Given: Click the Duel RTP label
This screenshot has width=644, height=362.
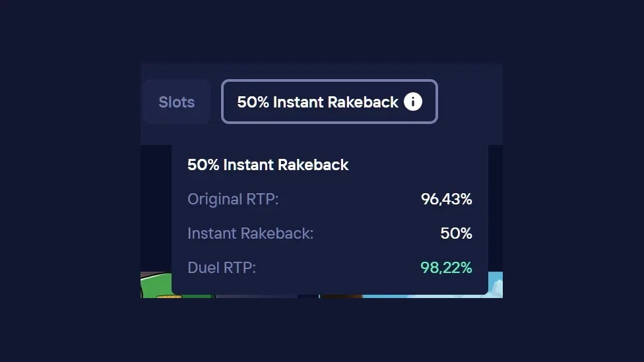Looking at the screenshot, I should point(222,268).
